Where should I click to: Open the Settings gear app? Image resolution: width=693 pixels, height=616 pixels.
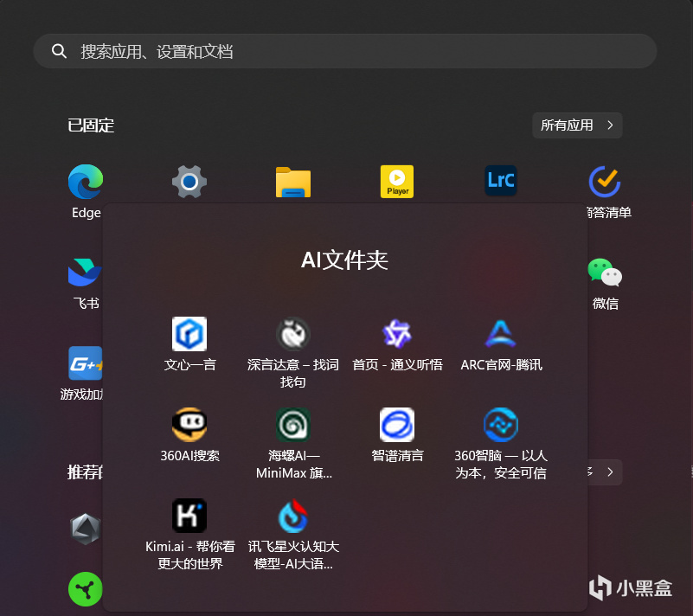(x=189, y=182)
